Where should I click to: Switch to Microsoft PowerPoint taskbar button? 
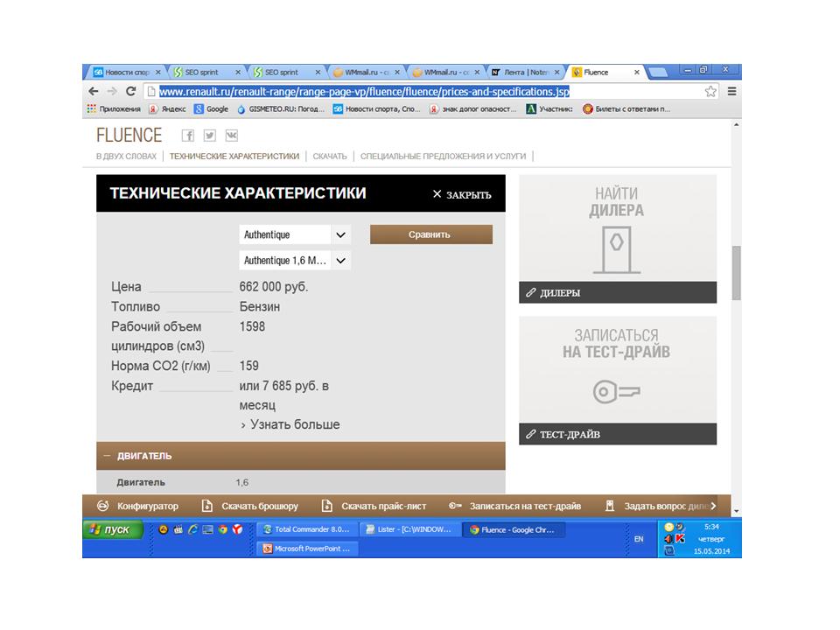point(305,549)
